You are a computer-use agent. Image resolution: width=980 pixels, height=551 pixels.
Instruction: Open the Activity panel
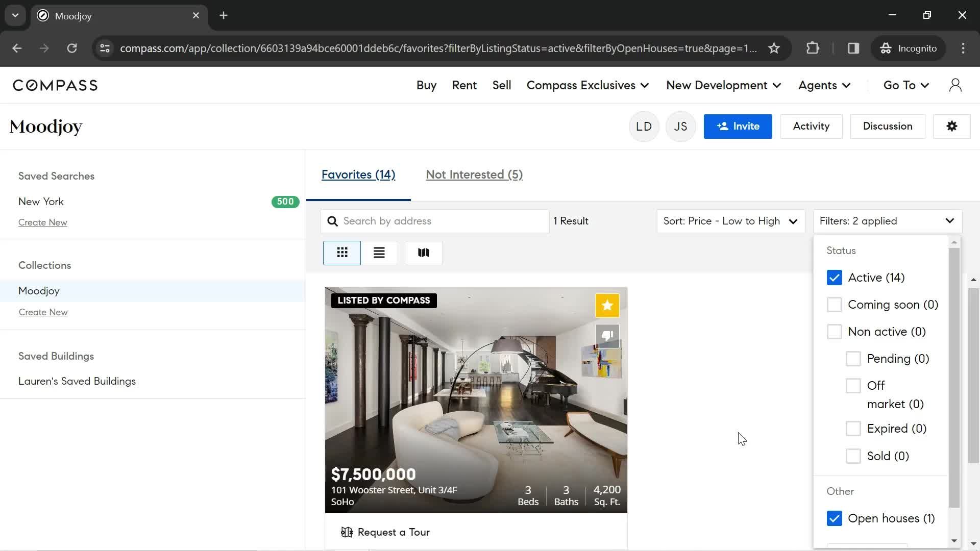point(811,126)
